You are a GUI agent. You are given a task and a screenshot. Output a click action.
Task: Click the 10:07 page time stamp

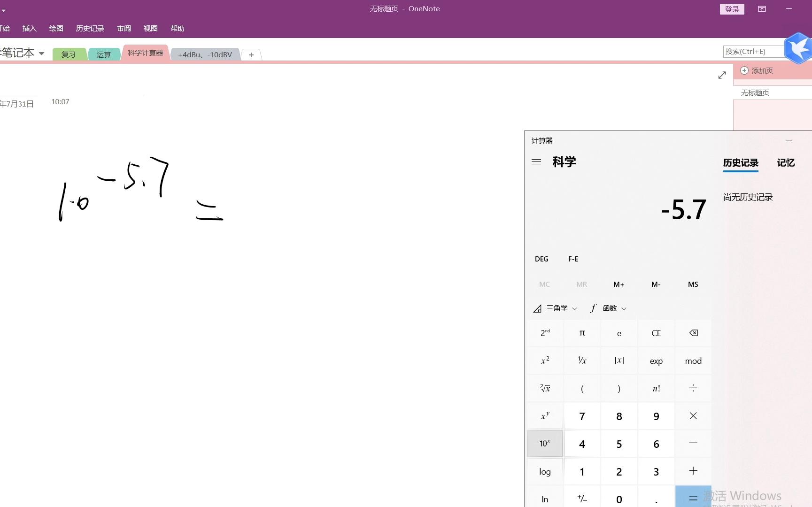(60, 102)
